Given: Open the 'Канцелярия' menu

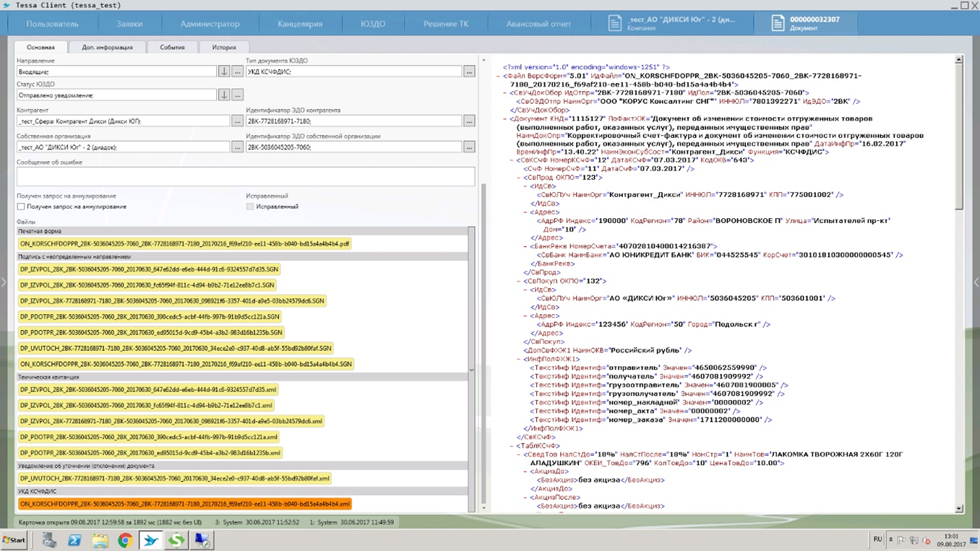Looking at the screenshot, I should tap(300, 24).
